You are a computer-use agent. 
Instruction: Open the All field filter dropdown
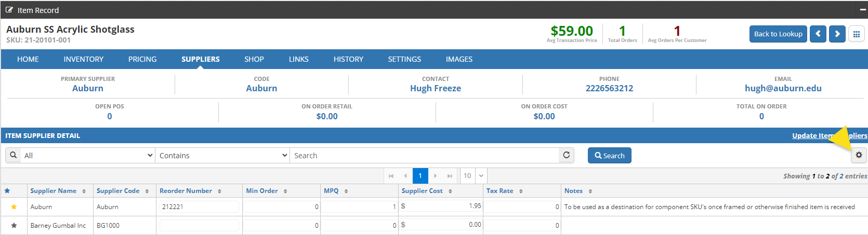[88, 156]
